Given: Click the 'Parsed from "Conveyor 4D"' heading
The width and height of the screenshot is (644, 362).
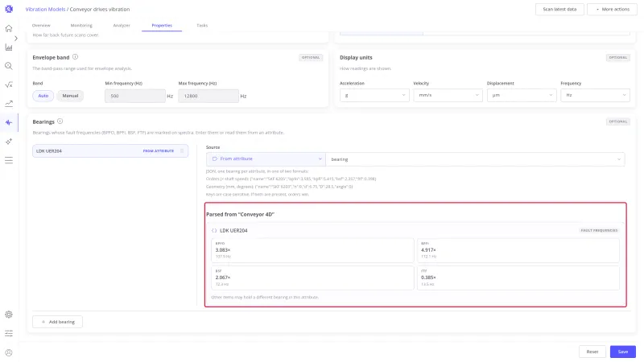Looking at the screenshot, I should pyautogui.click(x=240, y=214).
